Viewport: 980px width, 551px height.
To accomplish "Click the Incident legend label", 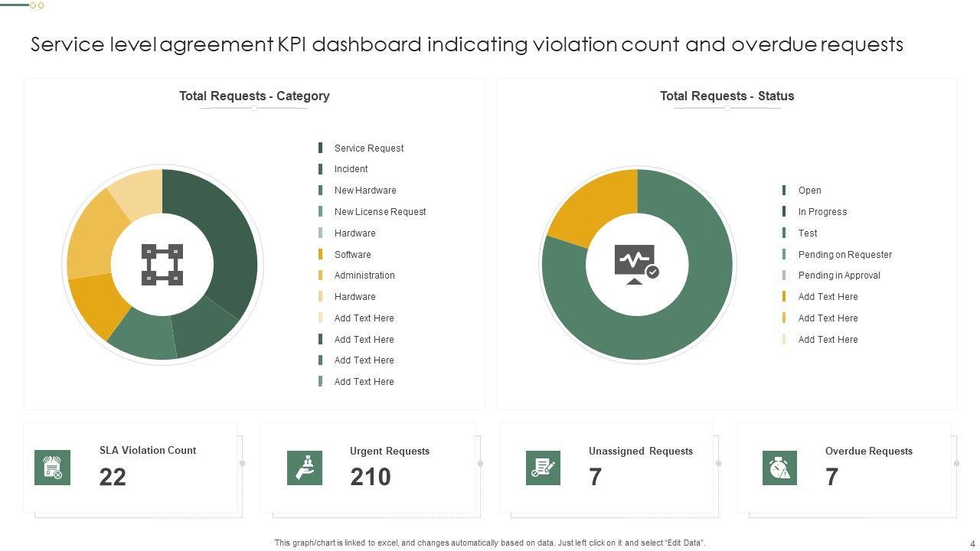I will point(351,169).
